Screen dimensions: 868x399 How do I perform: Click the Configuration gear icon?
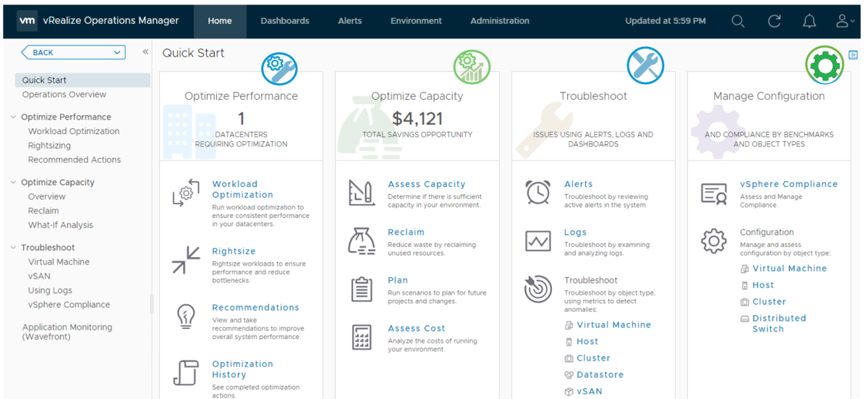tap(714, 241)
